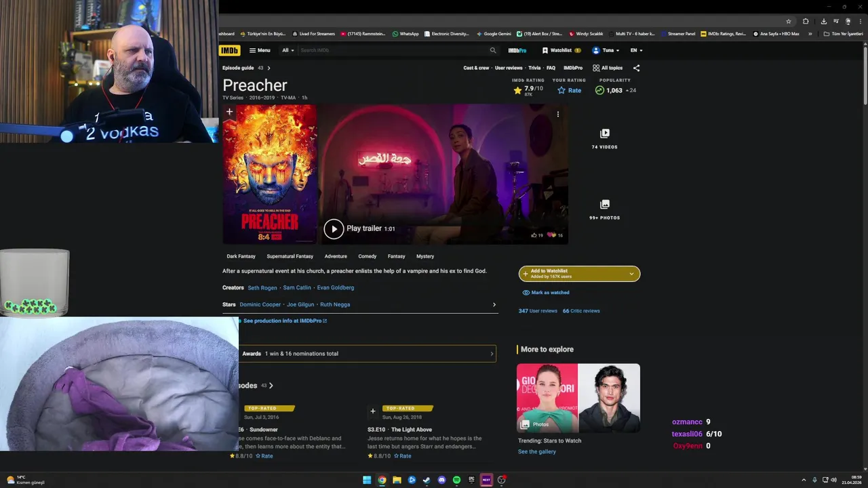Click the green popularity trend icon

click(x=599, y=90)
